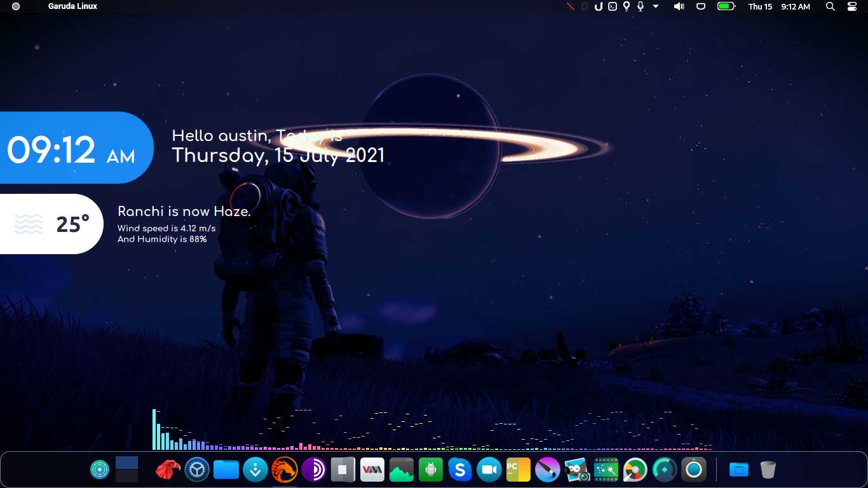
Task: Open the Garuda red eagle icon
Action: (x=168, y=470)
